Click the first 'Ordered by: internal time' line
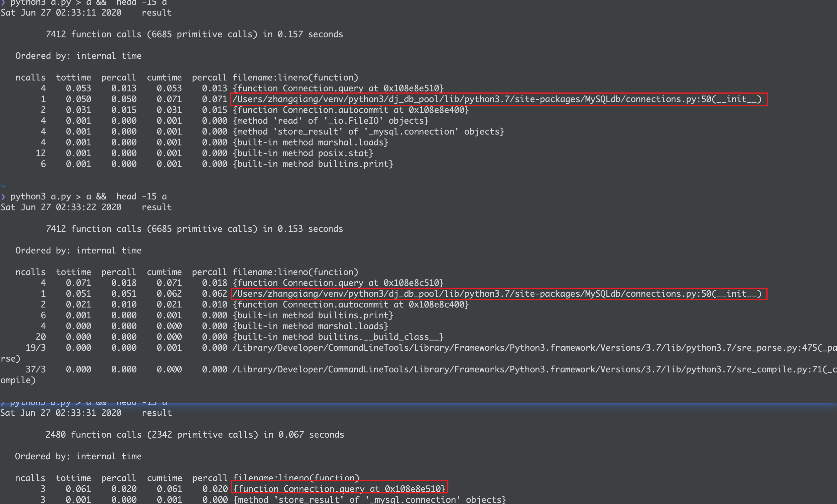Screen dimensions: 837x504 79,56
